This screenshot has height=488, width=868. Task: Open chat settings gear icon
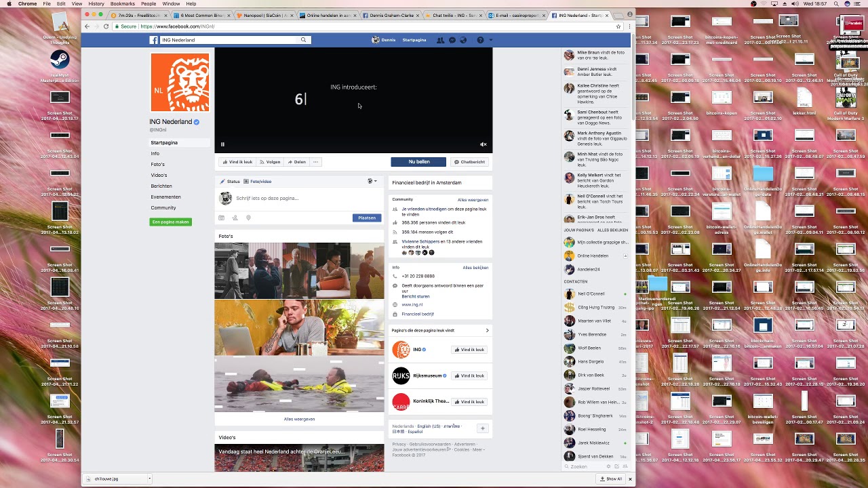608,466
